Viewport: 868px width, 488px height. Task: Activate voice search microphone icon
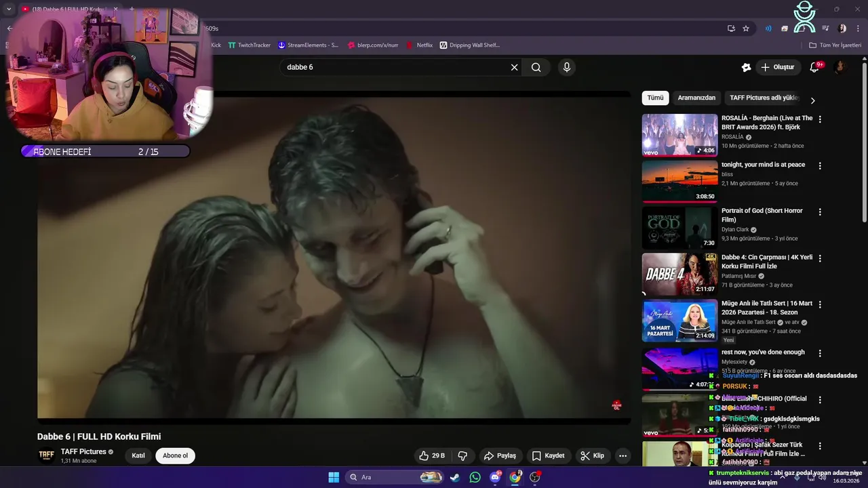pyautogui.click(x=567, y=67)
